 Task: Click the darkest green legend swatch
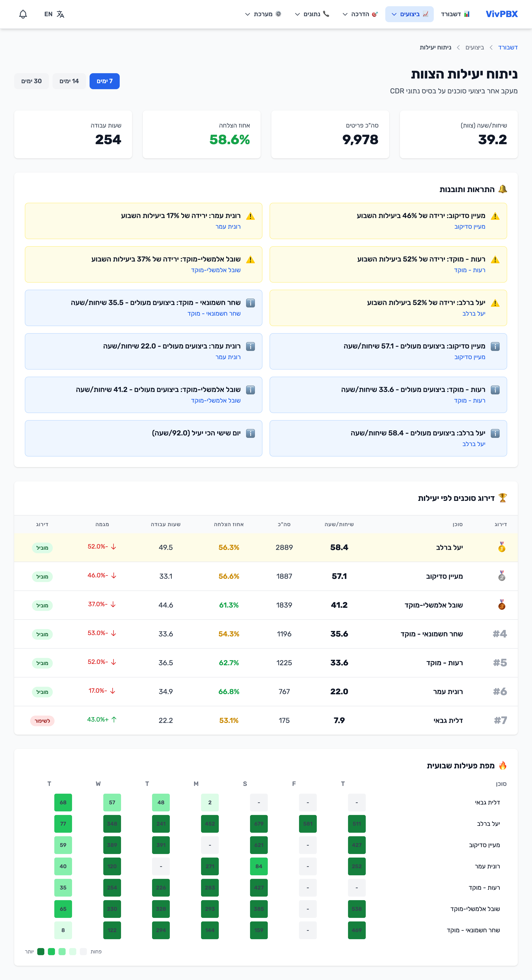41,951
